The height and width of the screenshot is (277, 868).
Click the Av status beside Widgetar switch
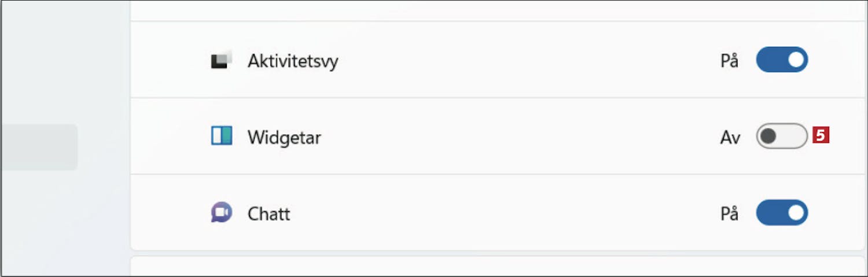(x=730, y=138)
